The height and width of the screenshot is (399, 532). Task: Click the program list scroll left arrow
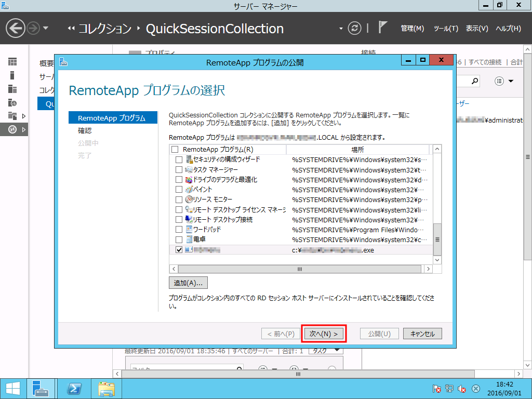point(174,269)
